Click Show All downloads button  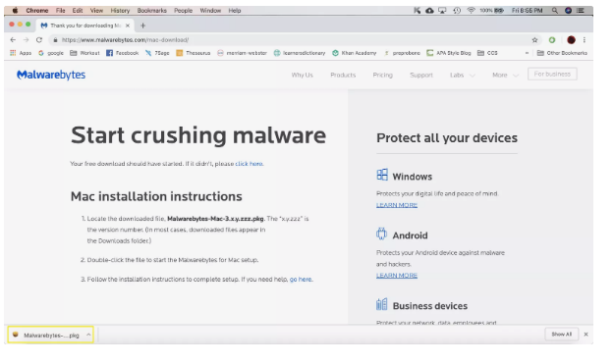562,335
